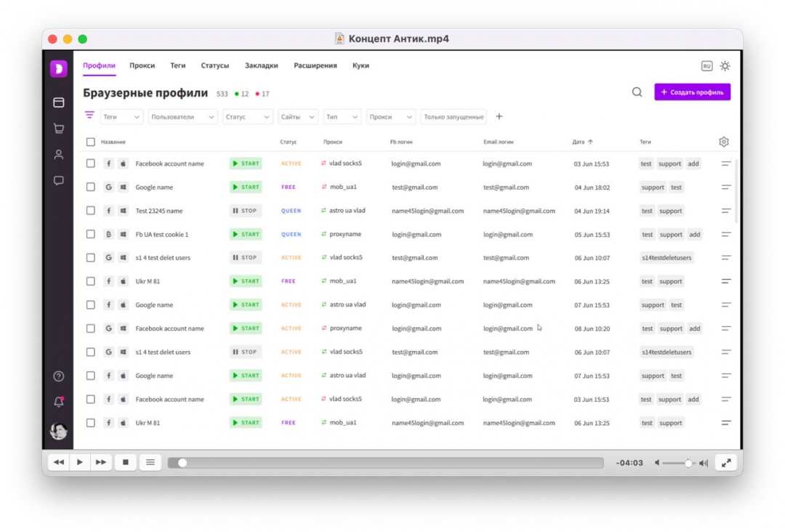The width and height of the screenshot is (785, 532).
Task: Expand the Пользователи filter dropdown
Action: (x=182, y=117)
